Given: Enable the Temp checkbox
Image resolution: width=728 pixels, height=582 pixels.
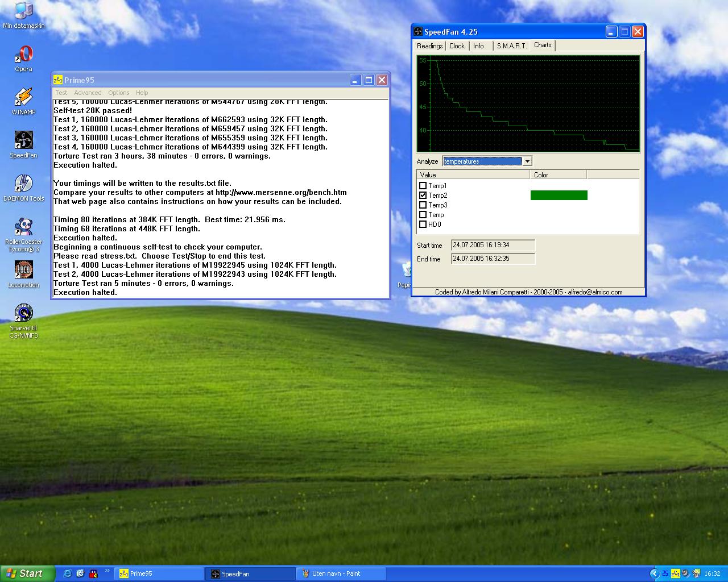Looking at the screenshot, I should click(x=423, y=214).
